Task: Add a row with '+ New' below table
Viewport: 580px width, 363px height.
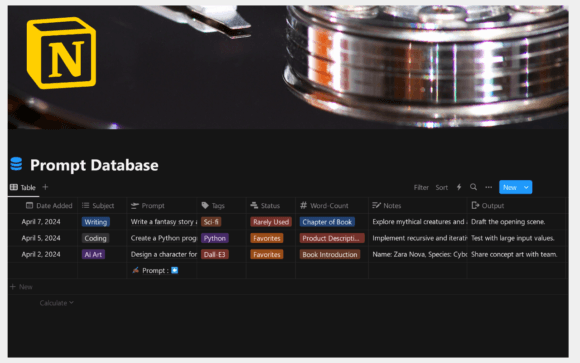Action: [21, 287]
